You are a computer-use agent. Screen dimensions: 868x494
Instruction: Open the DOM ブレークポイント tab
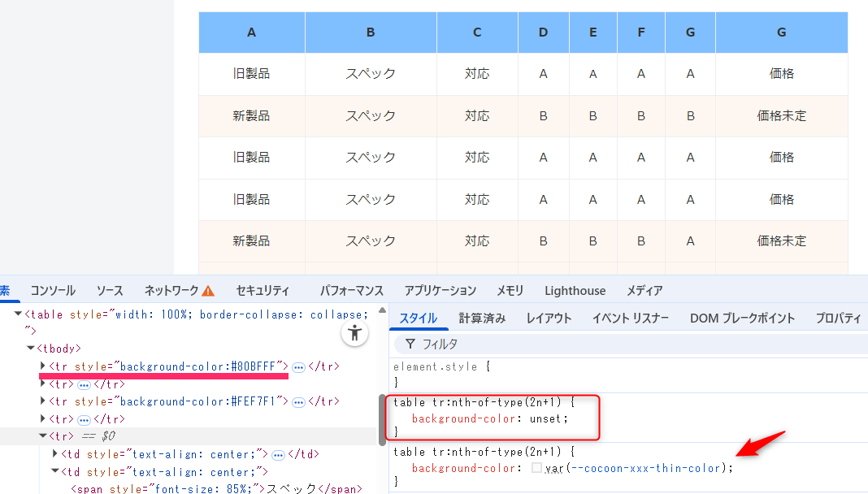coord(742,318)
